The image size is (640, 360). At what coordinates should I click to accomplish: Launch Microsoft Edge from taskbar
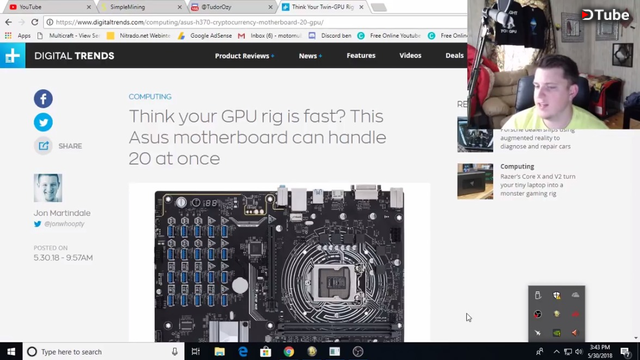pyautogui.click(x=243, y=351)
